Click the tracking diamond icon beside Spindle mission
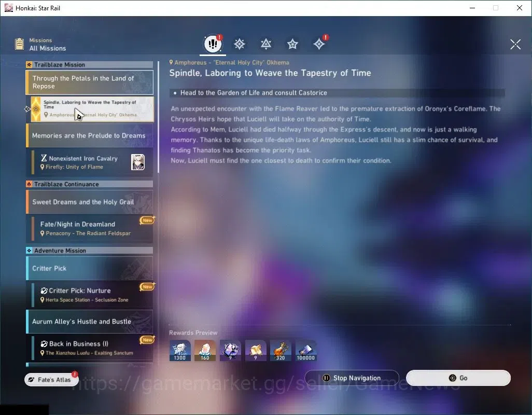 (x=27, y=109)
